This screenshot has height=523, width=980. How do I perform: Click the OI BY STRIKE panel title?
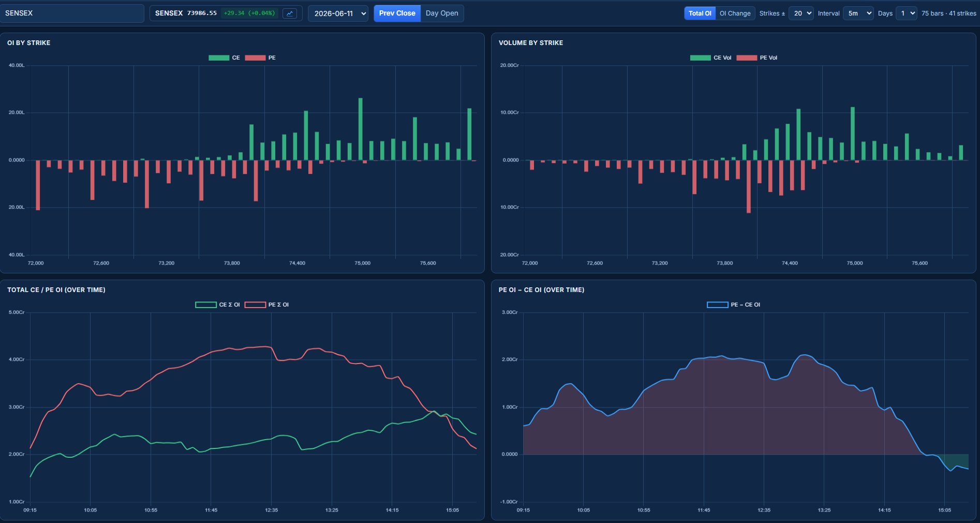(x=29, y=43)
